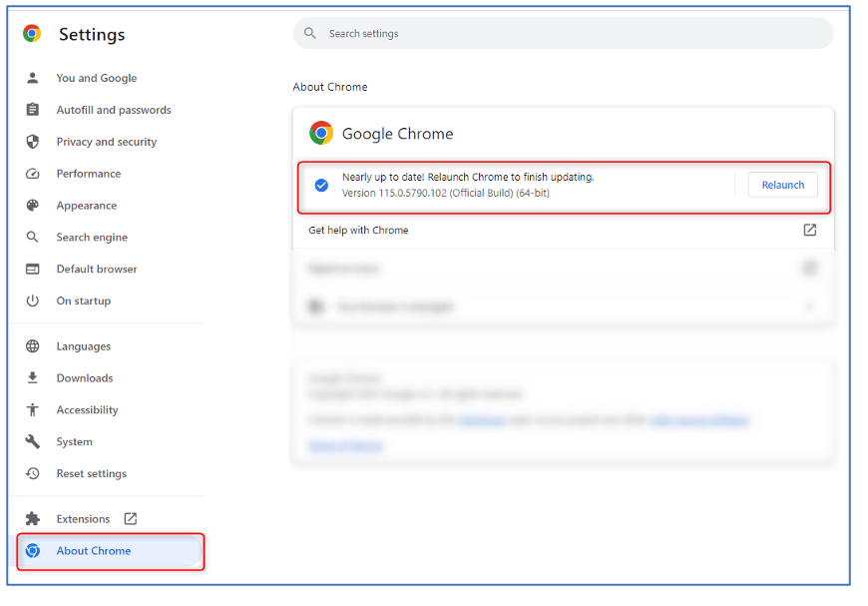Open Get help with Chrome external link icon
868x606 pixels.
tap(809, 230)
